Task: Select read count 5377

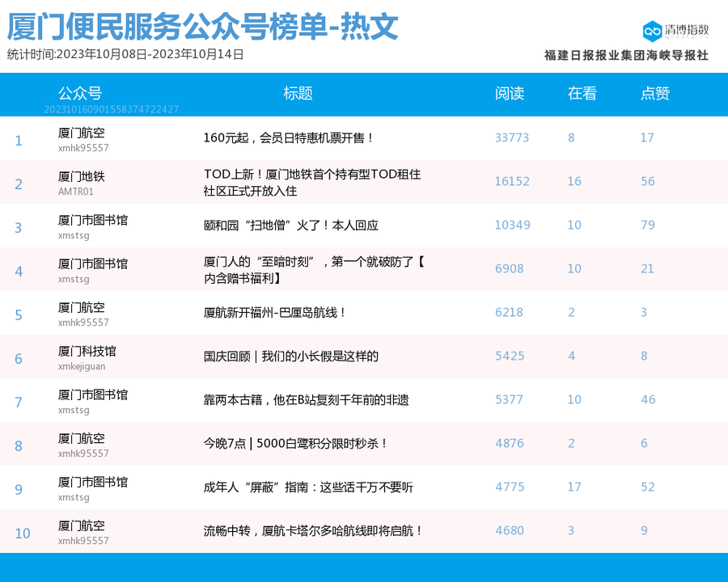Action: 509,399
